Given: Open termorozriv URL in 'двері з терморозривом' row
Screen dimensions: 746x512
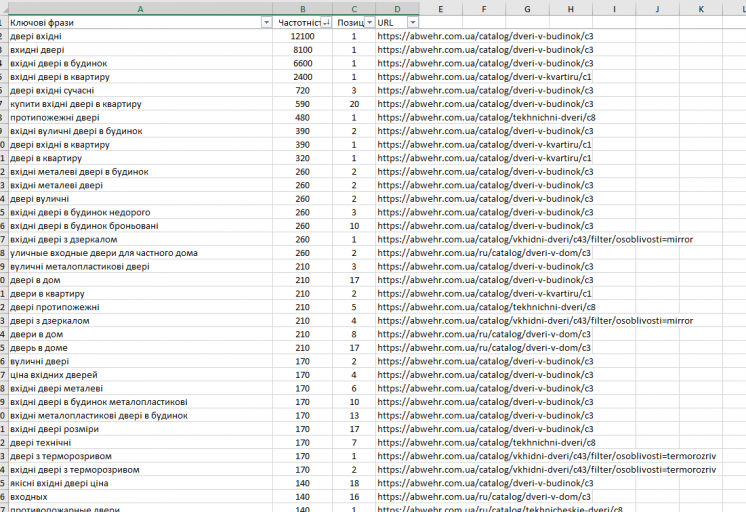Looking at the screenshot, I should (x=547, y=456).
